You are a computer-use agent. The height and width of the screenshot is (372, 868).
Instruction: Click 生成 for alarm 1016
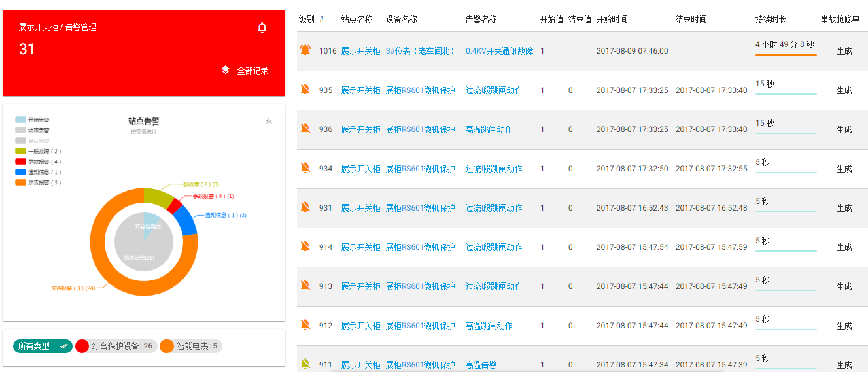[844, 52]
